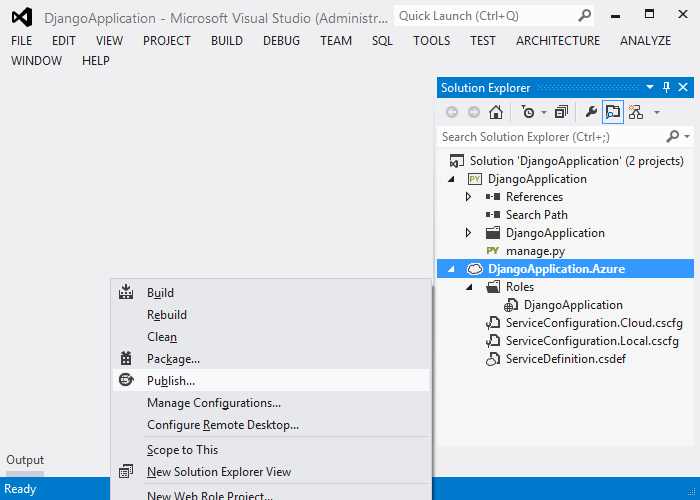Click the Collapse All icon
The height and width of the screenshot is (500, 700).
coord(561,112)
